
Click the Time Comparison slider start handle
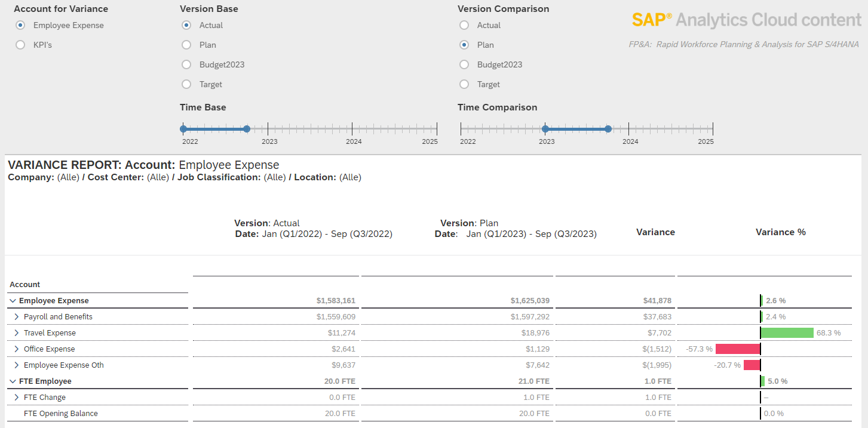(545, 128)
